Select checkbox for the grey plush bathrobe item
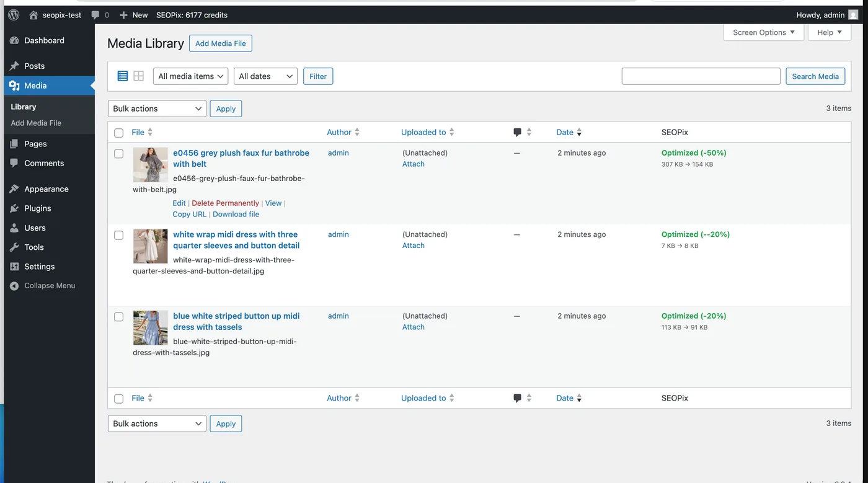868x483 pixels. coord(118,153)
